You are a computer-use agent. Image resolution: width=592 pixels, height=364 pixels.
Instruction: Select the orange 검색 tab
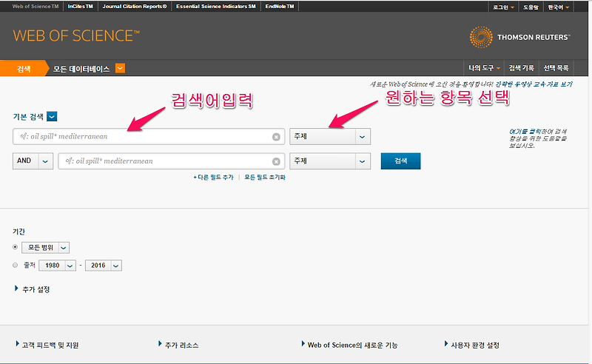(x=24, y=69)
